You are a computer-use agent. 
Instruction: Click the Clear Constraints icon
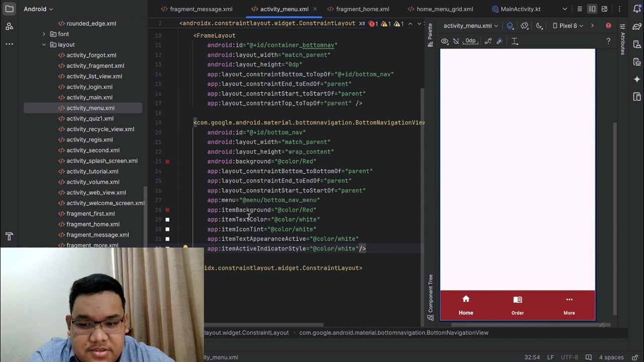pos(488,41)
